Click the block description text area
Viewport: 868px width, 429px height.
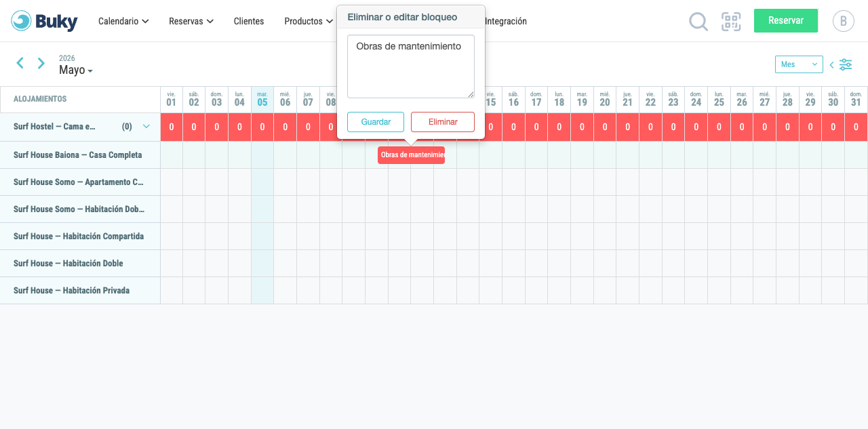coord(411,66)
